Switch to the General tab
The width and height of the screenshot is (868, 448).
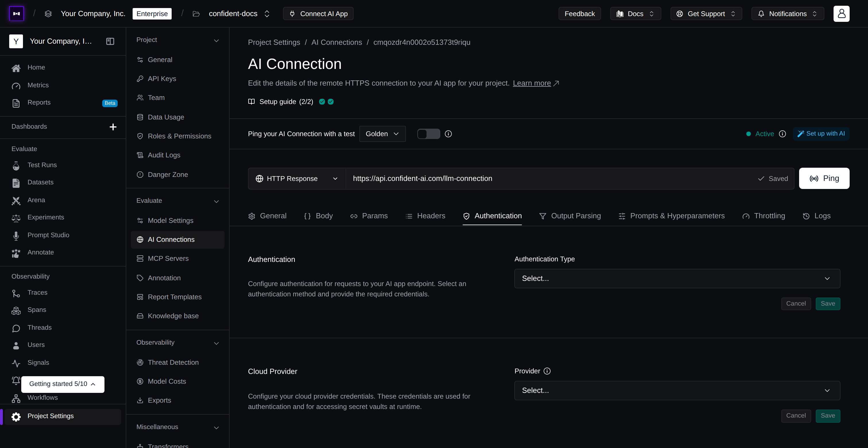click(x=267, y=216)
